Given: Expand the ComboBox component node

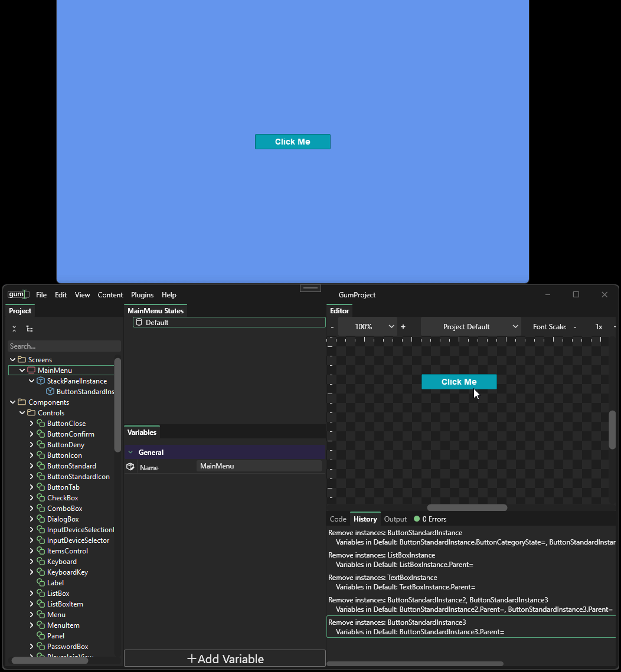Looking at the screenshot, I should pos(31,509).
